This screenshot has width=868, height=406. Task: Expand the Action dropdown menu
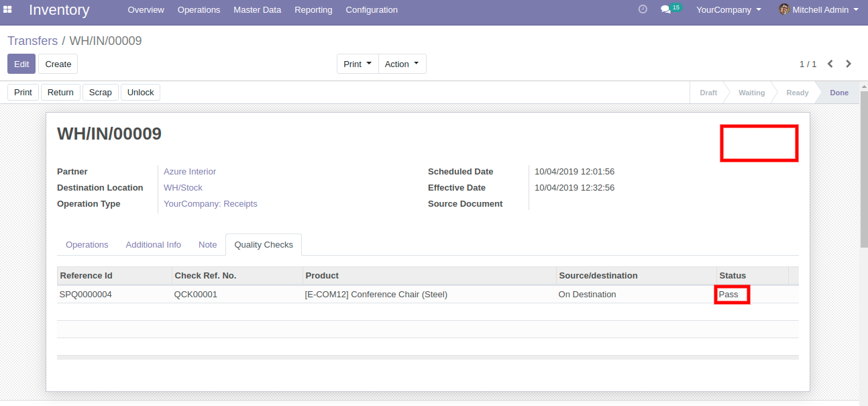tap(402, 64)
